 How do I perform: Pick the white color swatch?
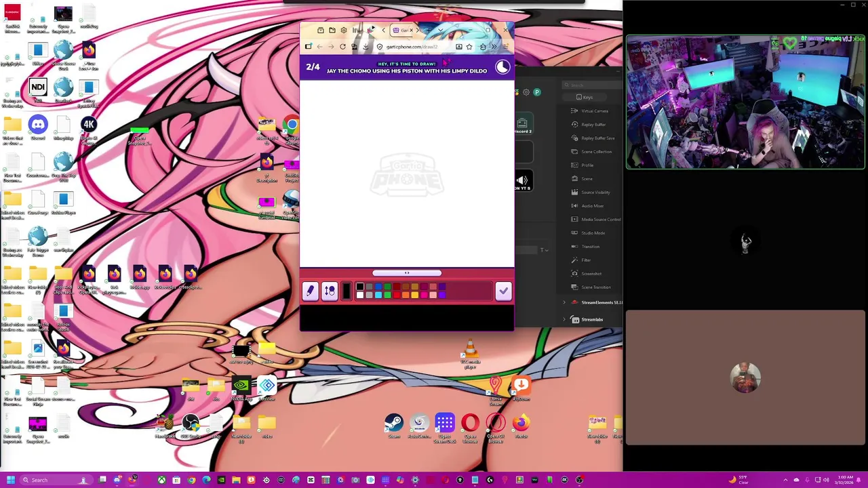pos(360,295)
